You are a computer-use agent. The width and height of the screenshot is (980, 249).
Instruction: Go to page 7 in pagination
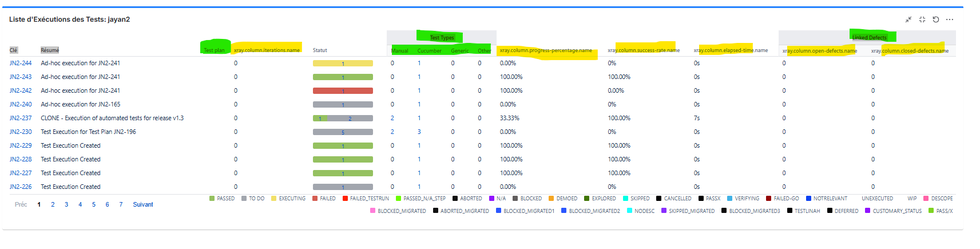tap(121, 205)
